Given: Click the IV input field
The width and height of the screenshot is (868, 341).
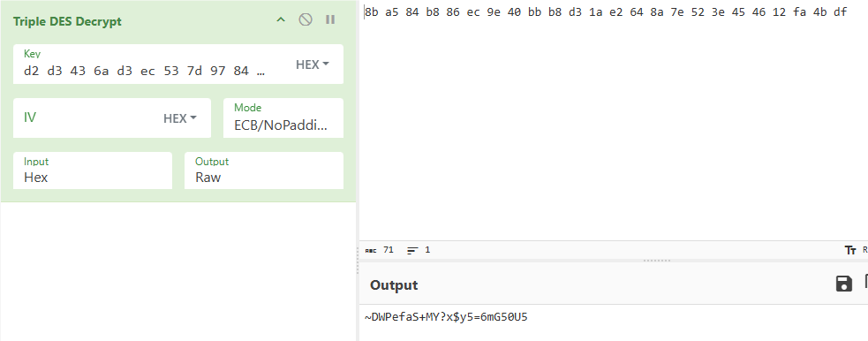Looking at the screenshot, I should (x=90, y=117).
